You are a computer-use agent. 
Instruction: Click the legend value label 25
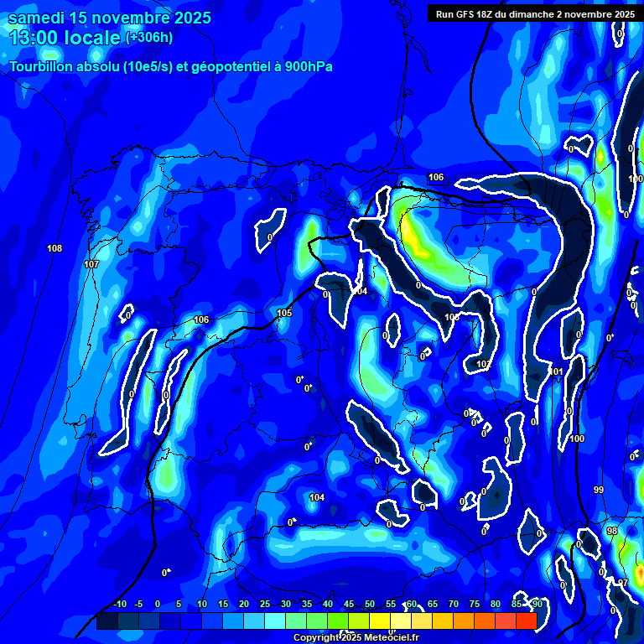[264, 604]
